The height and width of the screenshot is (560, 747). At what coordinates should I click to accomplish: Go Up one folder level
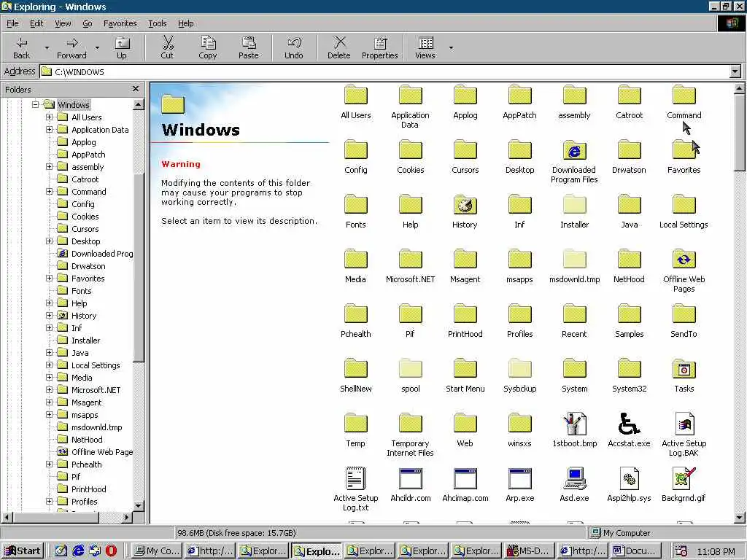(x=122, y=47)
